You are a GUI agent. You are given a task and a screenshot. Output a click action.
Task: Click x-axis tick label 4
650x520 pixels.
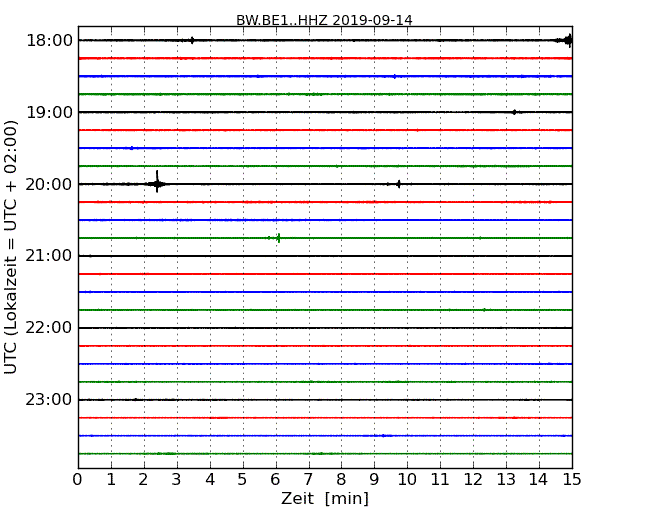click(210, 480)
